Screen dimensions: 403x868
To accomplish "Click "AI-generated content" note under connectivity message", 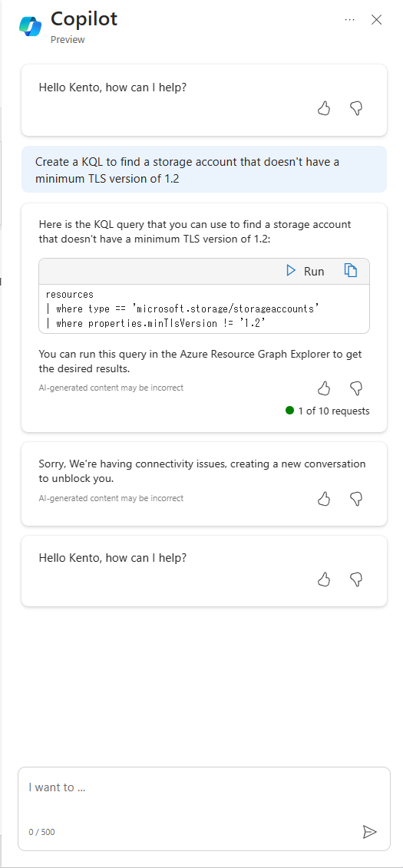I will pyautogui.click(x=111, y=498).
